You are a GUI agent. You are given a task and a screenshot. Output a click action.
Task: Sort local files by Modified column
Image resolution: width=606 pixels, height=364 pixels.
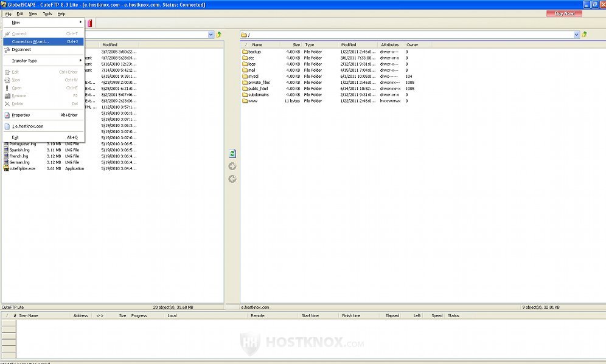[x=118, y=45]
